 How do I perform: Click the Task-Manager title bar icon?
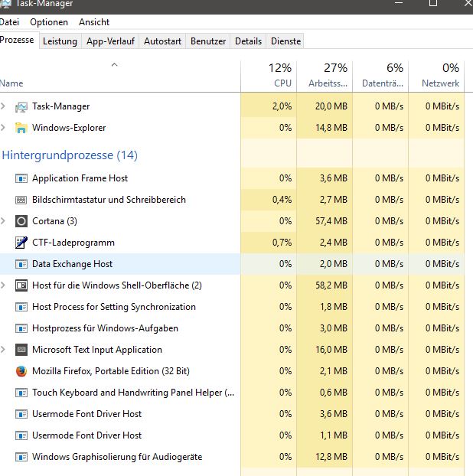(5, 4)
